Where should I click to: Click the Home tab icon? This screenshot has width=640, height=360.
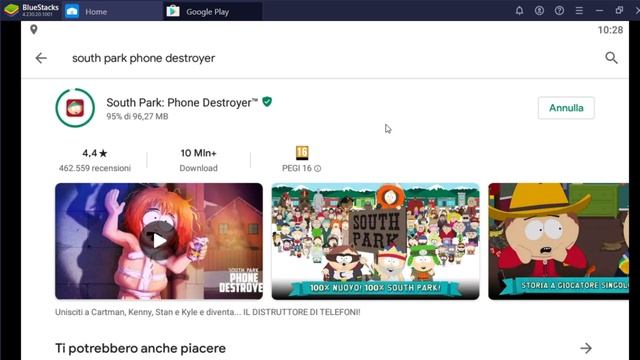coord(72,11)
